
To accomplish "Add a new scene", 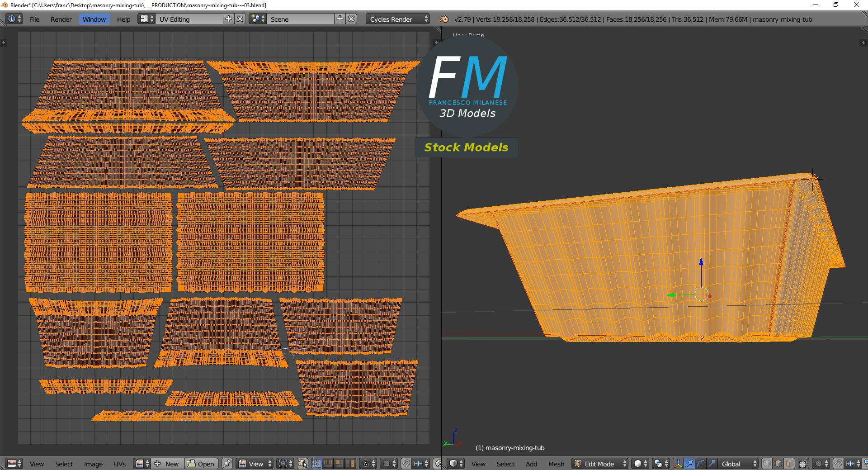I will [340, 19].
